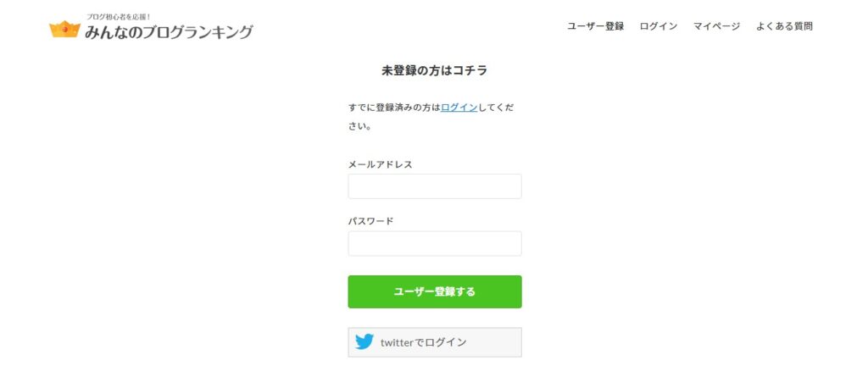Screen dimensions: 868x388
Task: Click the crown logo icon
Action: click(x=64, y=30)
